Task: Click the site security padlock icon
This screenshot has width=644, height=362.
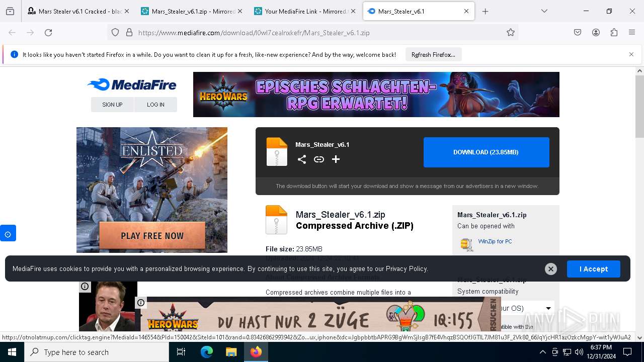Action: pos(129,32)
